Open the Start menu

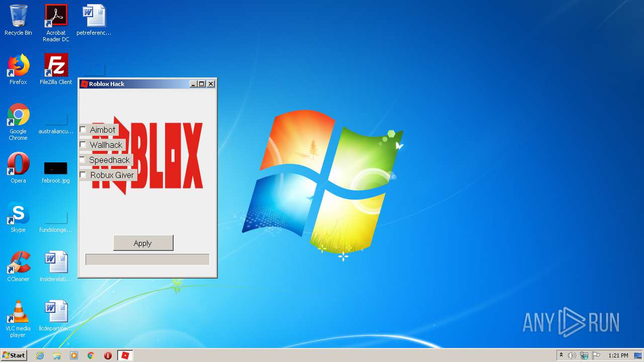(14, 355)
